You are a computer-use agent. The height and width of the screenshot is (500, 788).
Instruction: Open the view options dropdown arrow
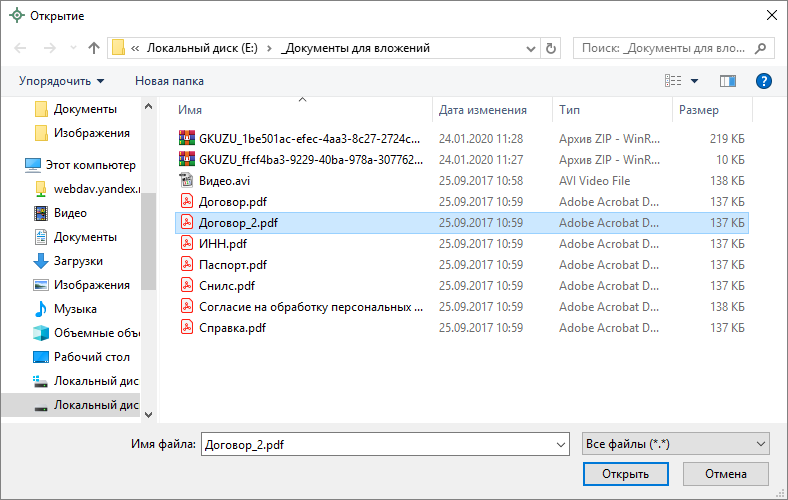(695, 80)
